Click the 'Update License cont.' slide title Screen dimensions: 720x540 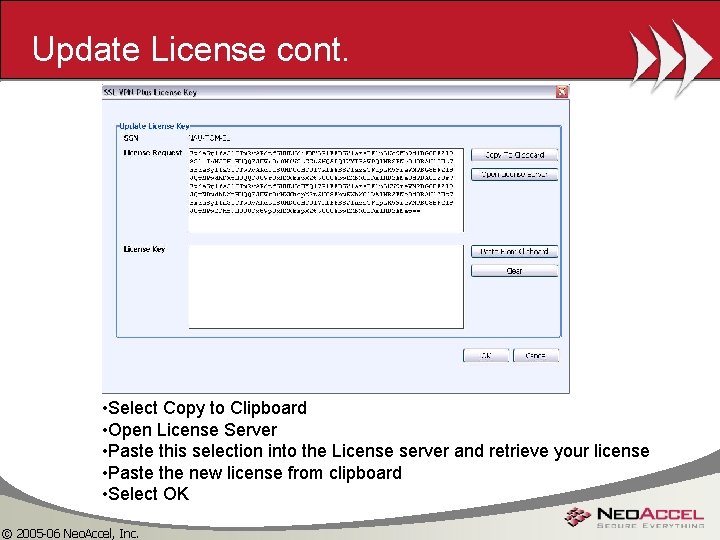point(191,49)
